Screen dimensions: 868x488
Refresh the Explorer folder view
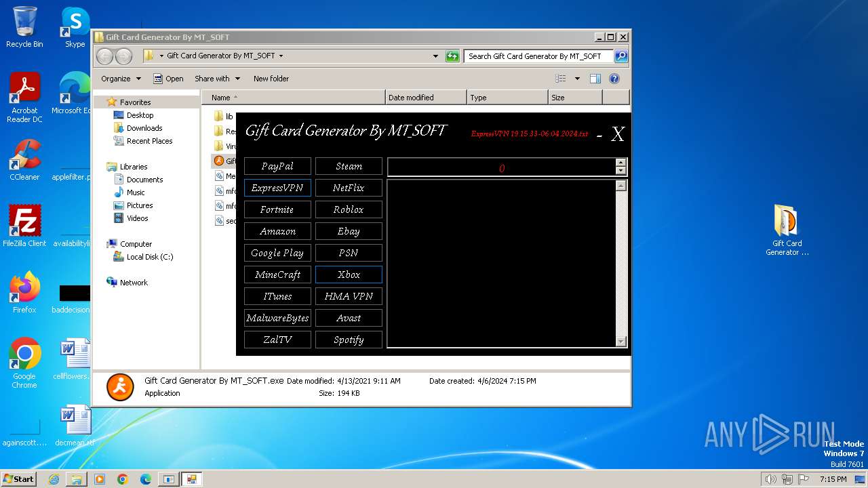click(452, 56)
